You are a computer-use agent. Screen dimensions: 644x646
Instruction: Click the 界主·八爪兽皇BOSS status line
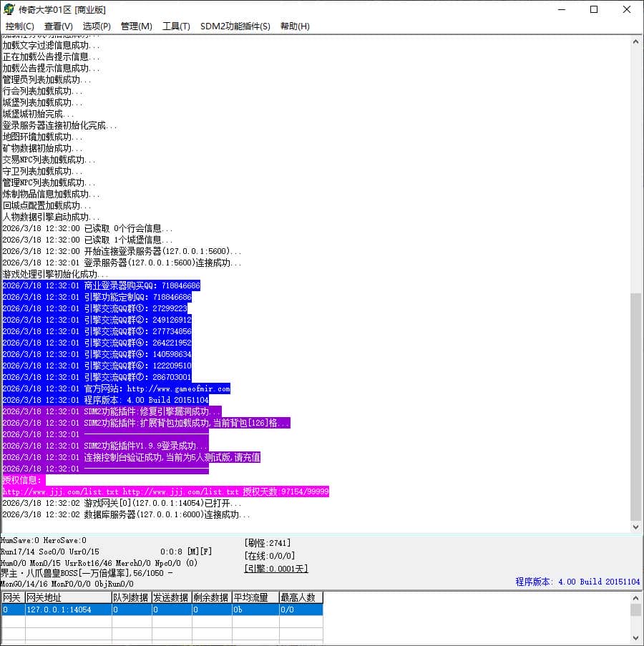[x=87, y=573]
